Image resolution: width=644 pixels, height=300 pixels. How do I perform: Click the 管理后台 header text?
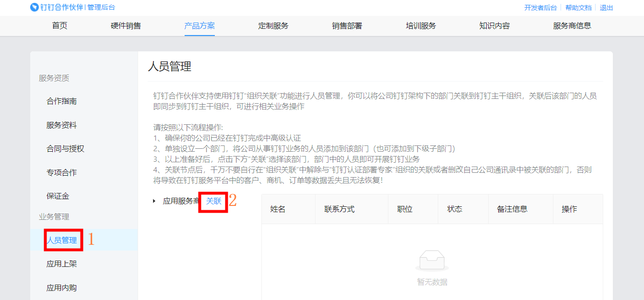click(101, 7)
